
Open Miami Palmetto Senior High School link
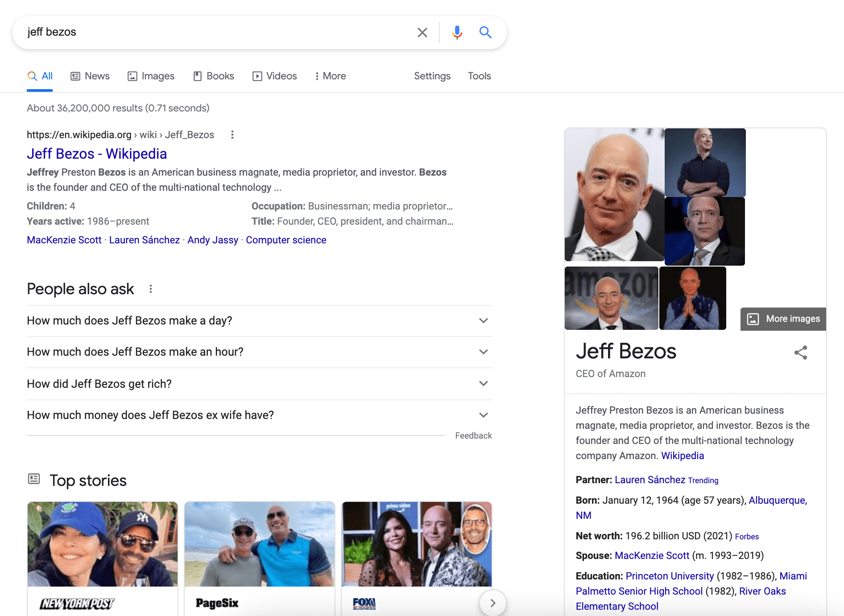pos(639,591)
